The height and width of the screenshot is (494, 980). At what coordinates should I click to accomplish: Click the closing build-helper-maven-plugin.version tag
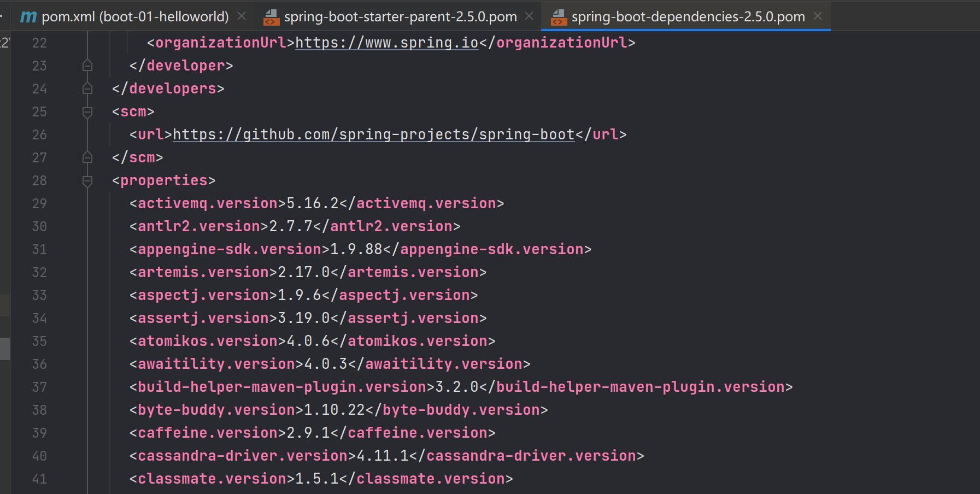636,387
